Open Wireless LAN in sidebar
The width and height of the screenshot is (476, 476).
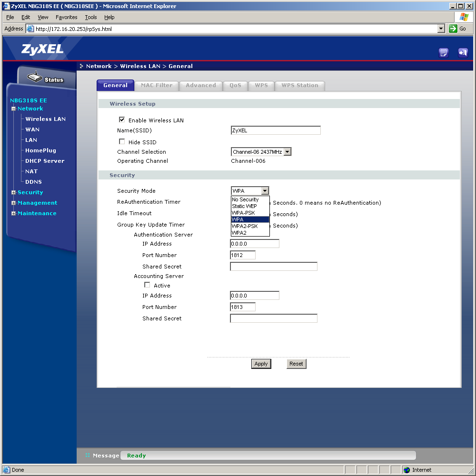point(46,119)
